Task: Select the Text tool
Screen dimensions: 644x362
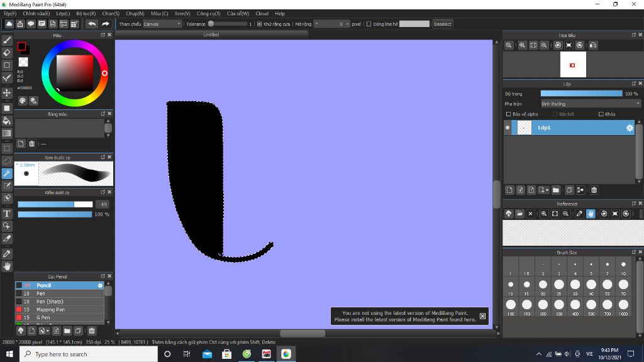Action: tap(7, 214)
